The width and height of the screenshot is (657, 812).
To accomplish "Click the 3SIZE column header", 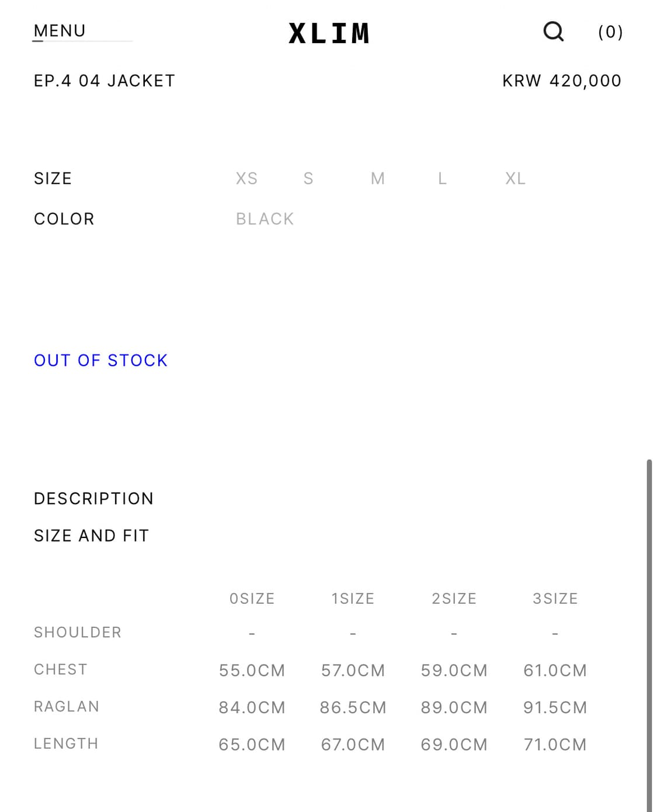I will pos(555,599).
